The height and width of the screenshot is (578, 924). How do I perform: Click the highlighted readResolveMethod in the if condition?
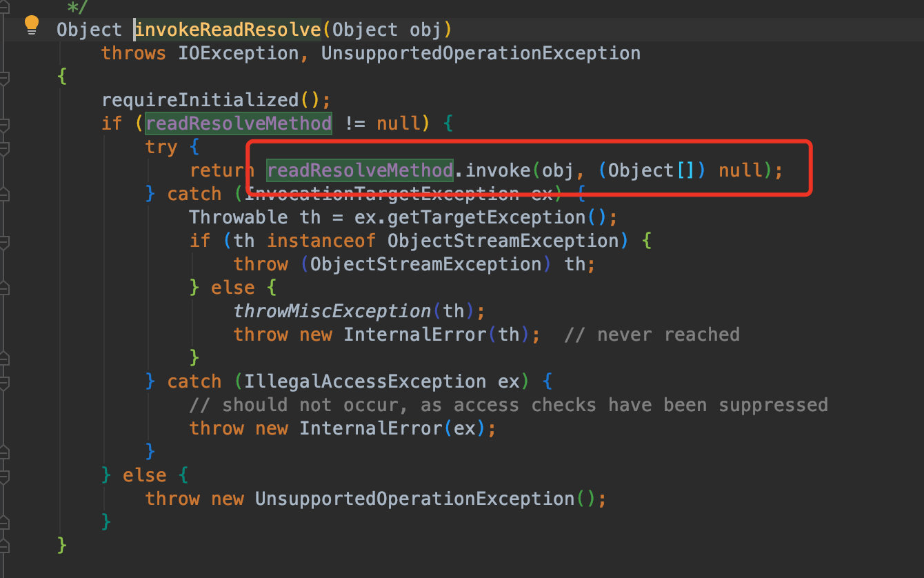tap(239, 123)
